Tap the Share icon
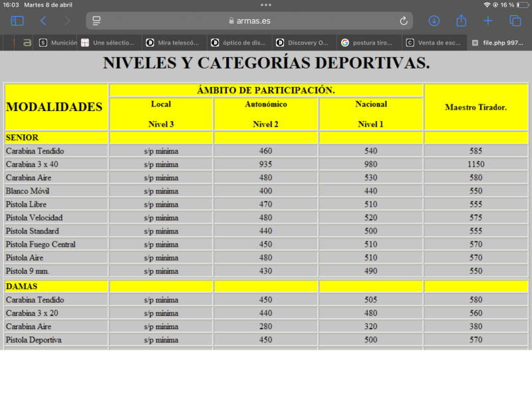The height and width of the screenshot is (399, 532). tap(461, 21)
